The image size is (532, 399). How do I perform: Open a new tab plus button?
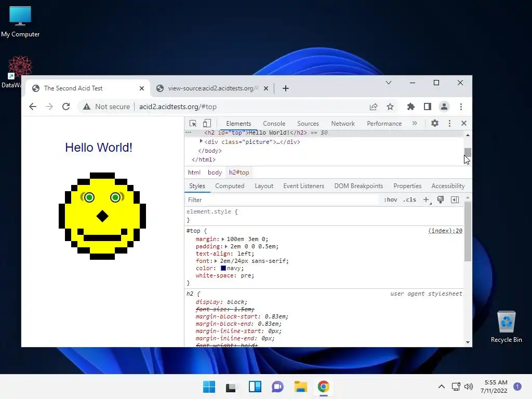pyautogui.click(x=286, y=88)
